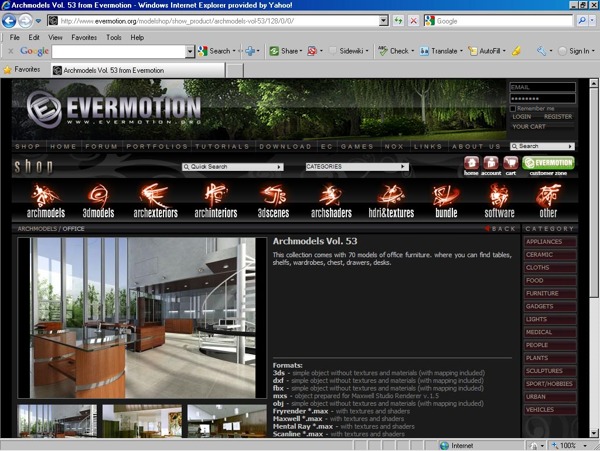Expand the address bar URL dropdown
Screen dimensions: 600x451
click(x=384, y=21)
